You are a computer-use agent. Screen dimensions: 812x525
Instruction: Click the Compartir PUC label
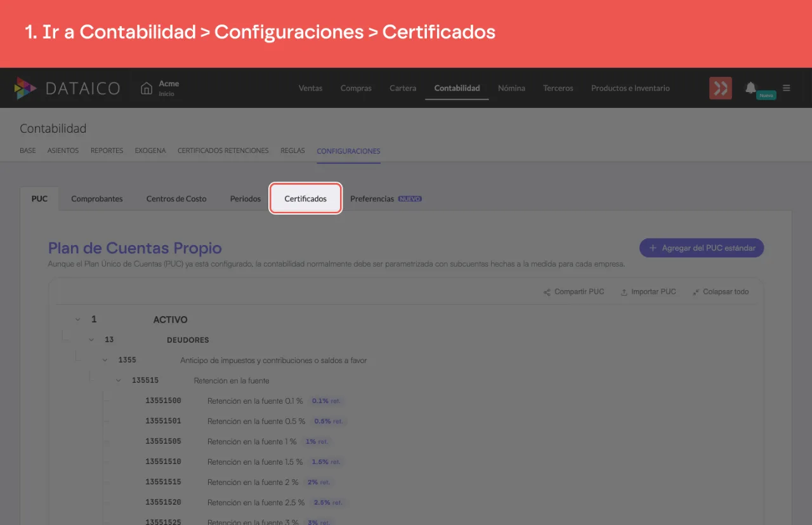579,292
